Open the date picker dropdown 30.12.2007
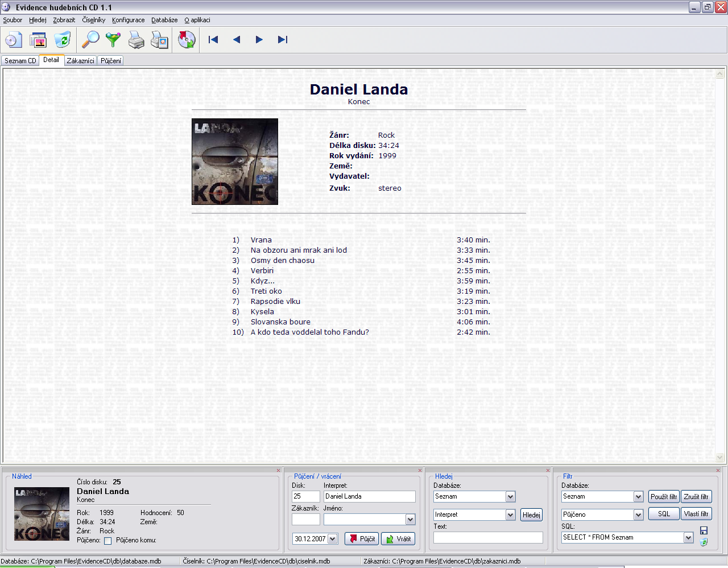This screenshot has height=568, width=728. pyautogui.click(x=333, y=539)
